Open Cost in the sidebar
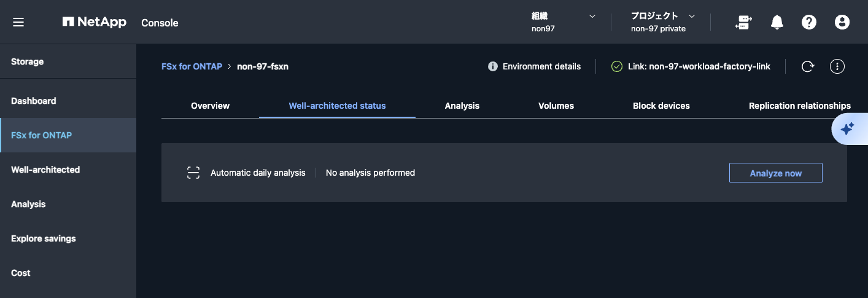 pyautogui.click(x=68, y=273)
